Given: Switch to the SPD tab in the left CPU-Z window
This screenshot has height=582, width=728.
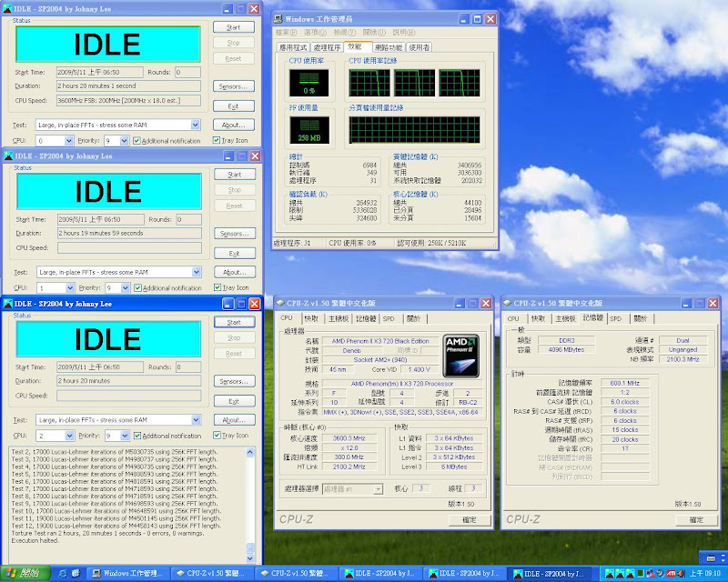Looking at the screenshot, I should tap(389, 319).
